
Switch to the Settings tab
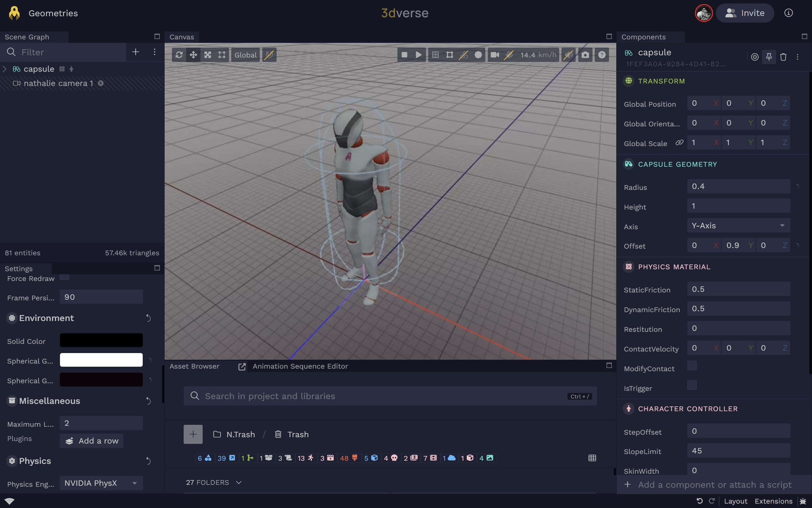click(x=19, y=269)
